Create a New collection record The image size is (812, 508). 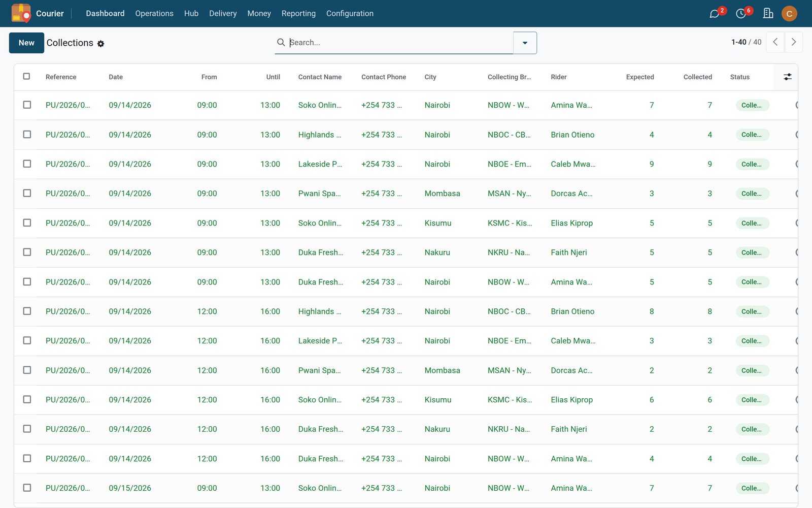coord(26,43)
